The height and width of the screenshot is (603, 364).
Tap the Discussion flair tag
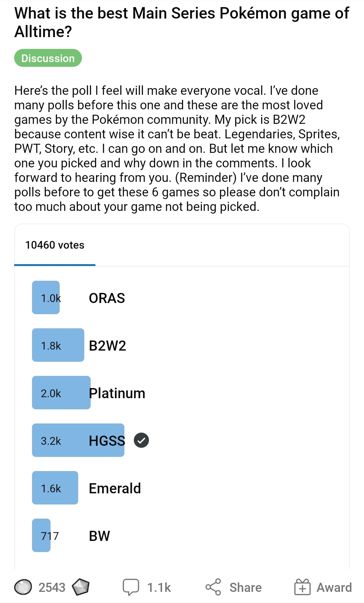pos(48,58)
